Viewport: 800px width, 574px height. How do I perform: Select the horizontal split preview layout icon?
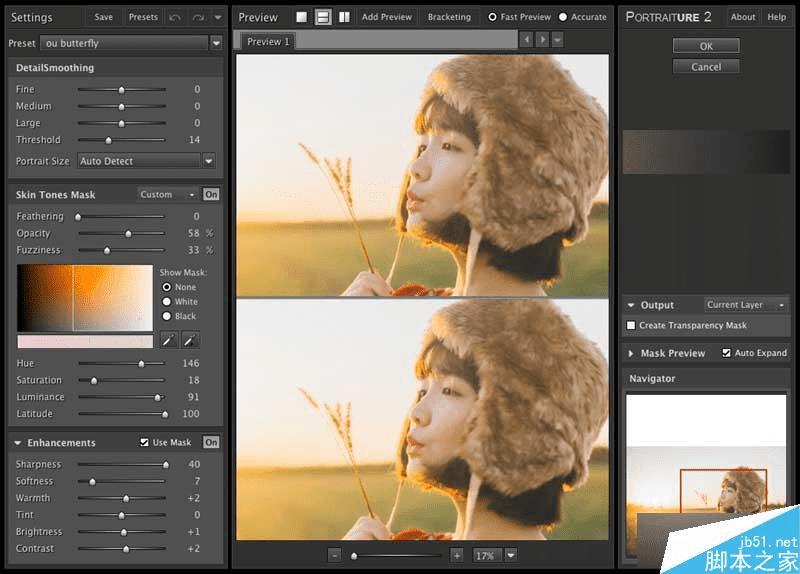(x=323, y=17)
